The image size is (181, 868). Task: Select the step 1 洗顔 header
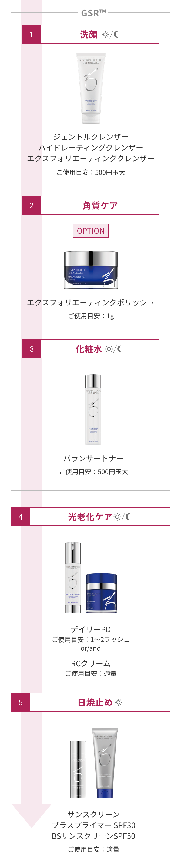click(x=90, y=34)
